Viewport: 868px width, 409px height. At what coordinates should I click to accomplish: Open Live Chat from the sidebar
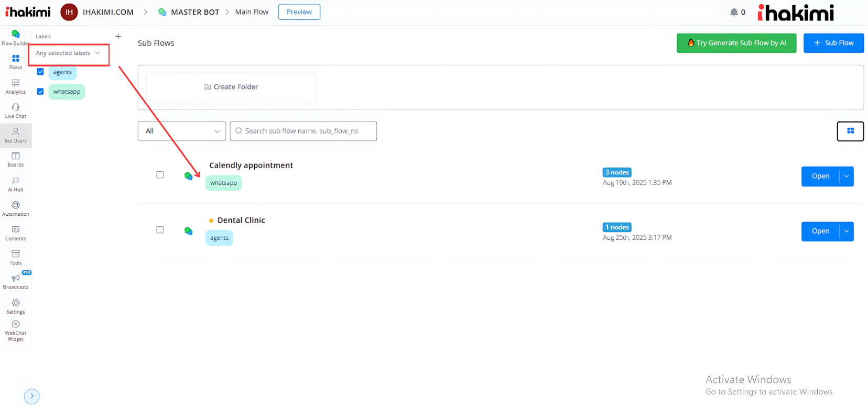[x=16, y=108]
